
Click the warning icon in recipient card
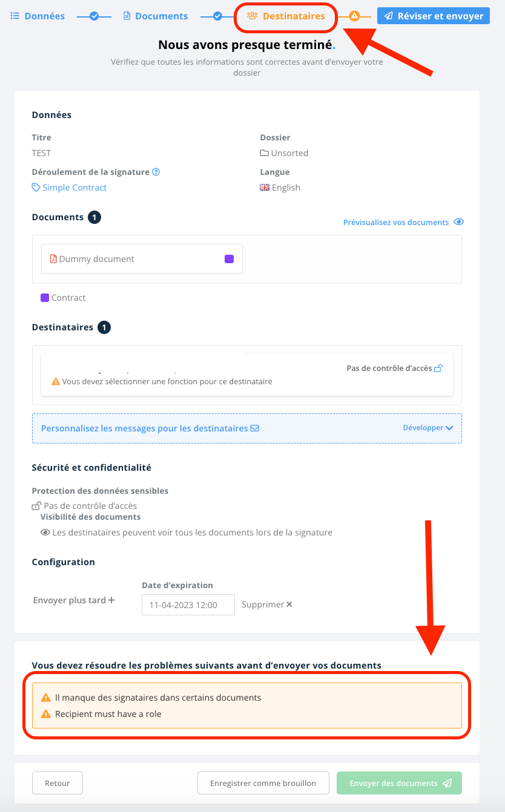(x=56, y=382)
